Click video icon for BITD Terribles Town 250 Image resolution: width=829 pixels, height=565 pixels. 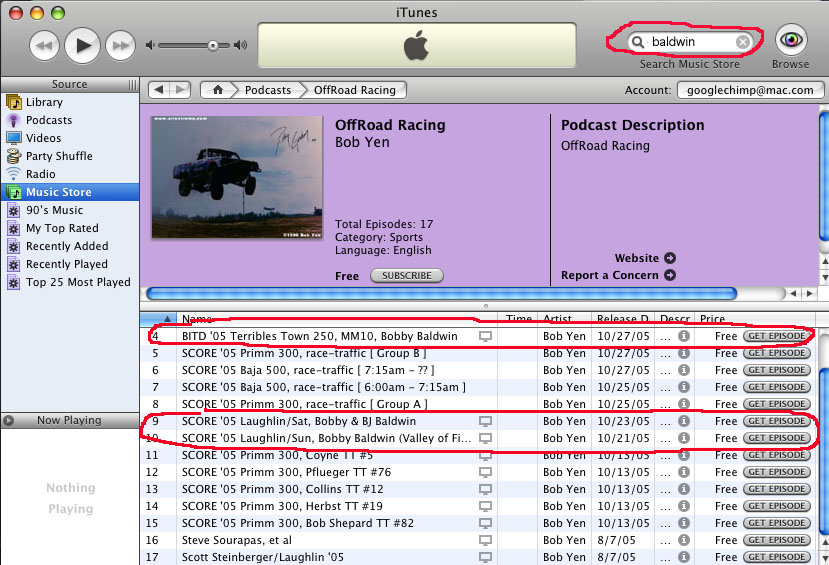click(485, 336)
